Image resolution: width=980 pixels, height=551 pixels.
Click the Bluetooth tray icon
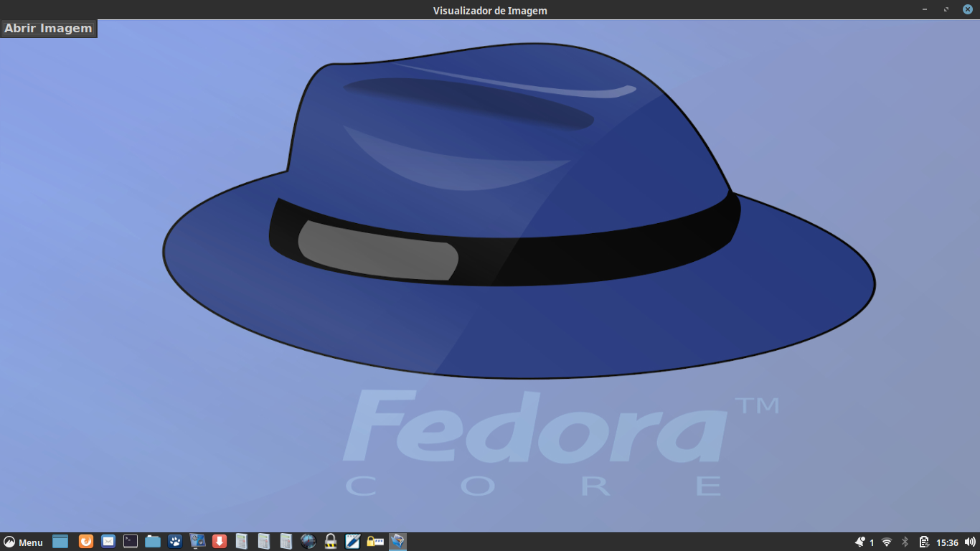tap(905, 542)
